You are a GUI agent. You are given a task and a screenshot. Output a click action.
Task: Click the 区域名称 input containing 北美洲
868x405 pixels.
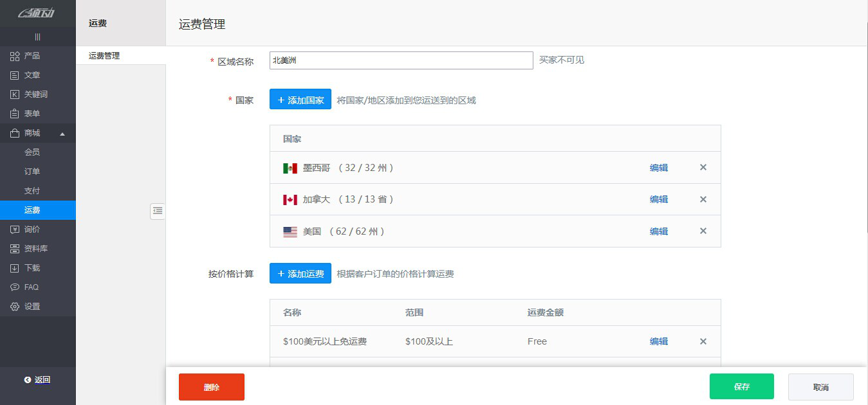pyautogui.click(x=401, y=60)
